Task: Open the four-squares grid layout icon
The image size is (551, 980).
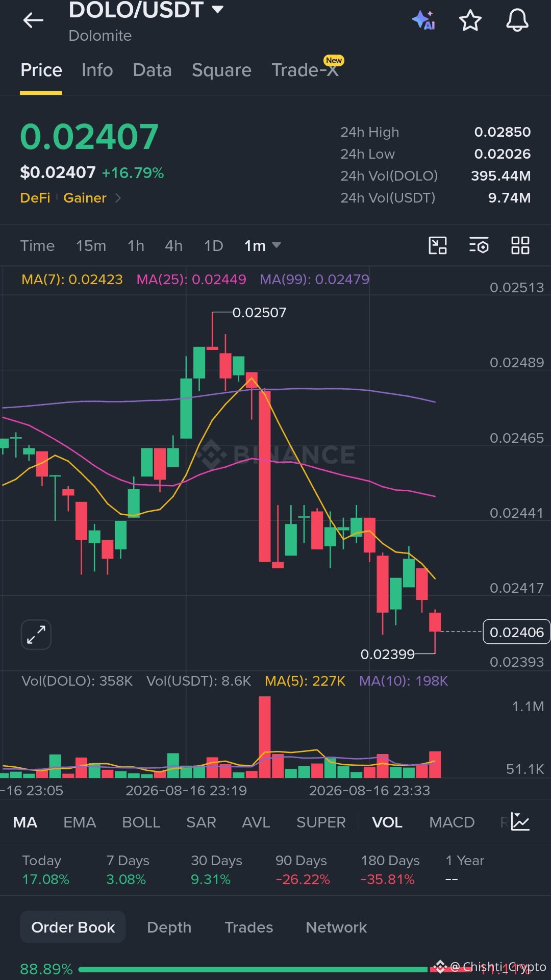Action: click(520, 245)
